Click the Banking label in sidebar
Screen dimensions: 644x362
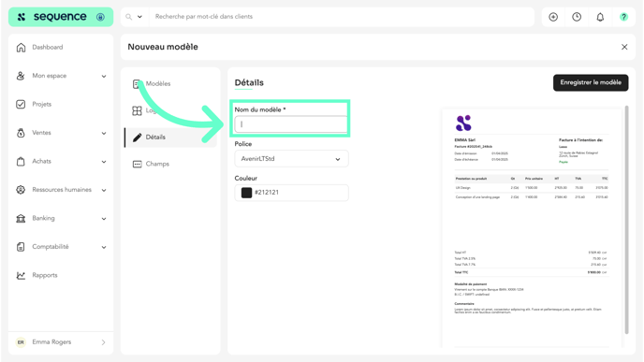43,218
